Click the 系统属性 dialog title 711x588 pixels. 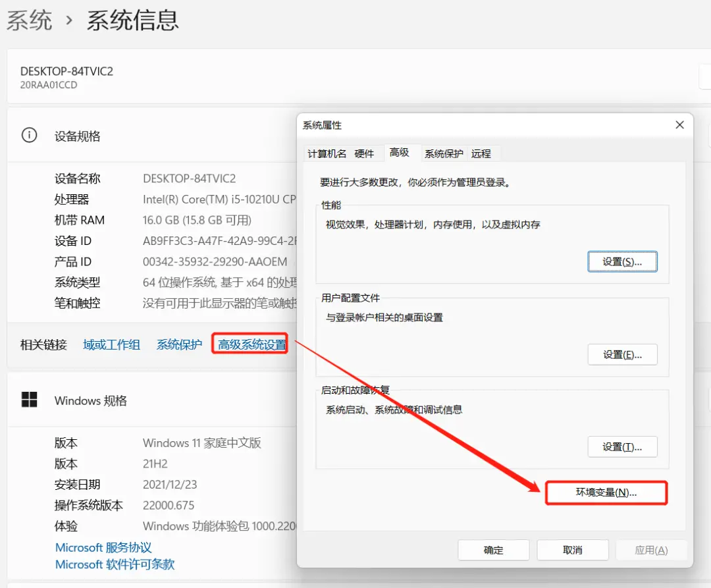tap(323, 125)
